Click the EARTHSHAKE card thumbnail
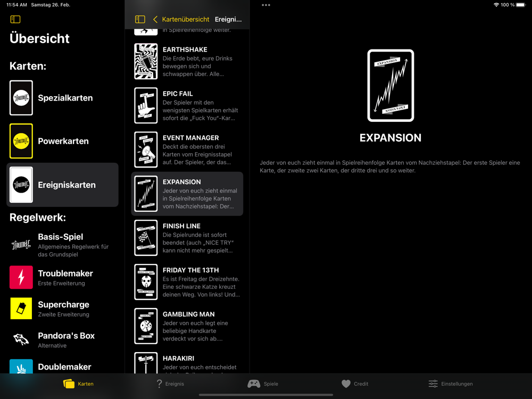 tap(146, 61)
